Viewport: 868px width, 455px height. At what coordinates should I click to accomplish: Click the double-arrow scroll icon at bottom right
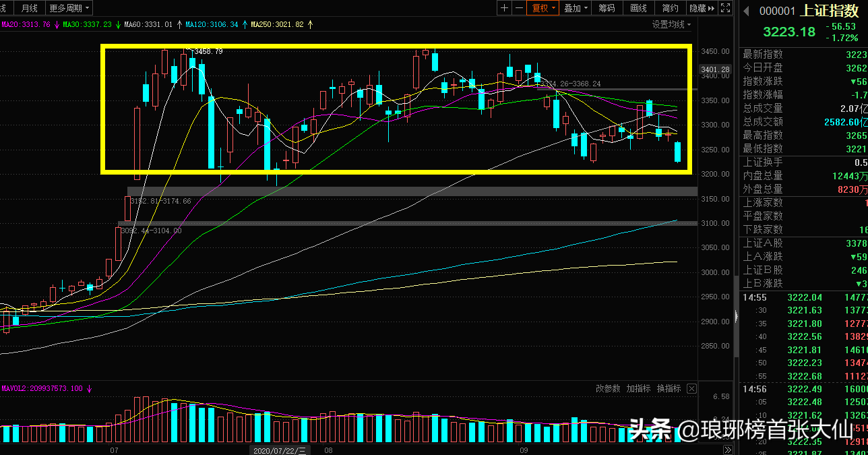728,450
